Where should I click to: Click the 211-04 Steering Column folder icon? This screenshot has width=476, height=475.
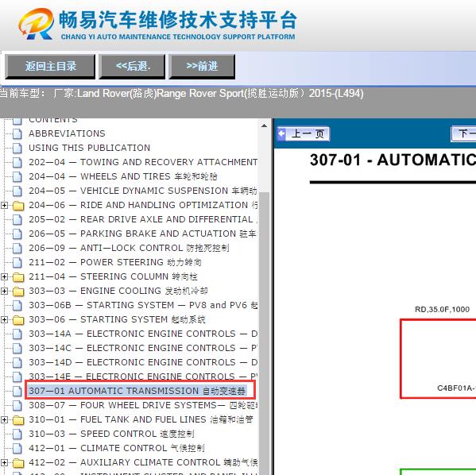point(18,276)
